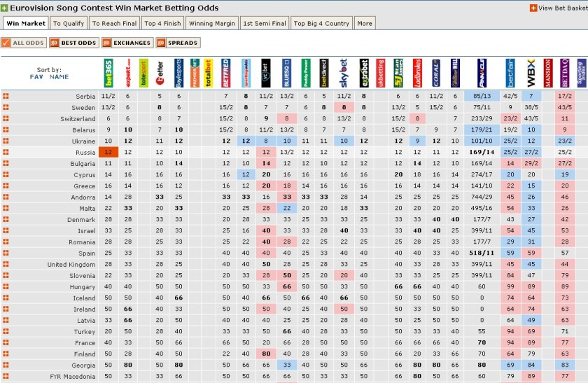Expand the Ukraine row plus icon

[x=6, y=141]
